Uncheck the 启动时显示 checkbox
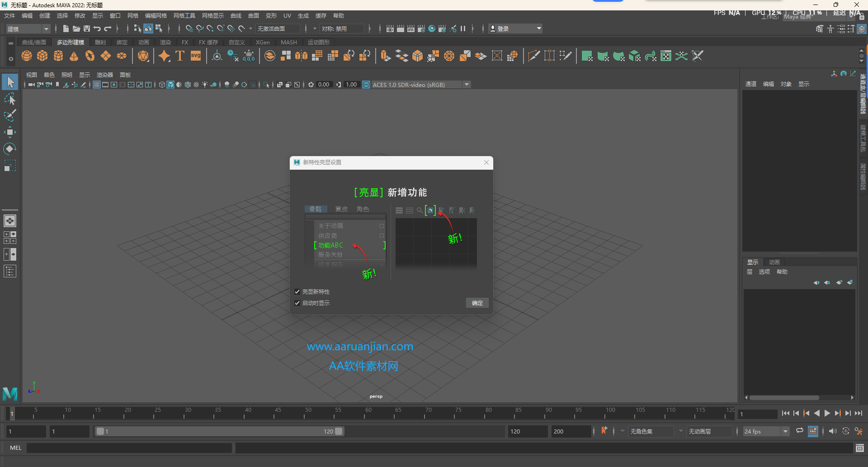This screenshot has height=467, width=868. (297, 303)
